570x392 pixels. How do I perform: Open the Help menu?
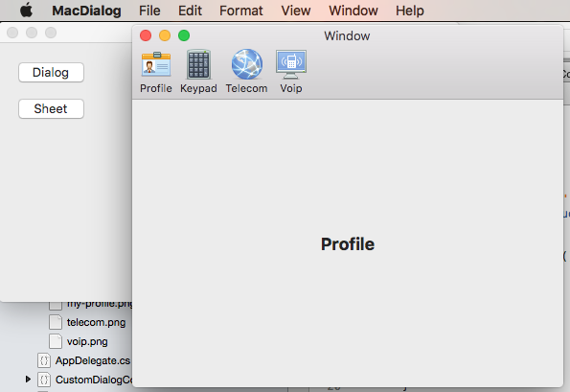[410, 11]
